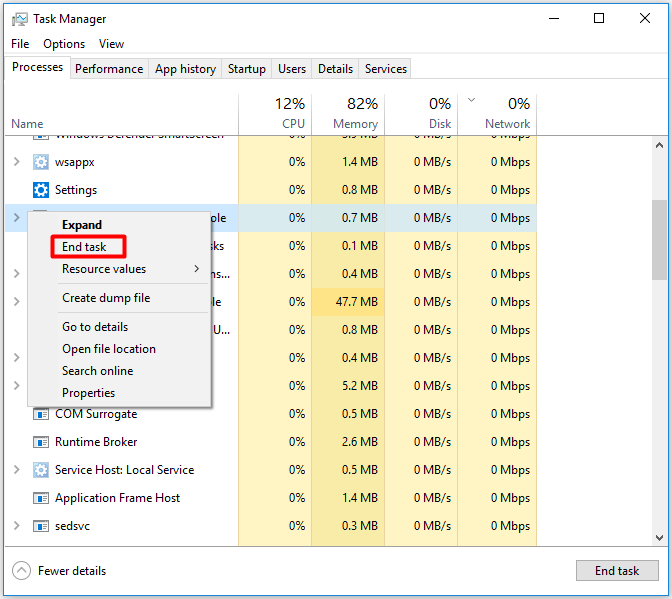The image size is (672, 599).
Task: Expand the sedsvc process group
Action: pos(17,525)
